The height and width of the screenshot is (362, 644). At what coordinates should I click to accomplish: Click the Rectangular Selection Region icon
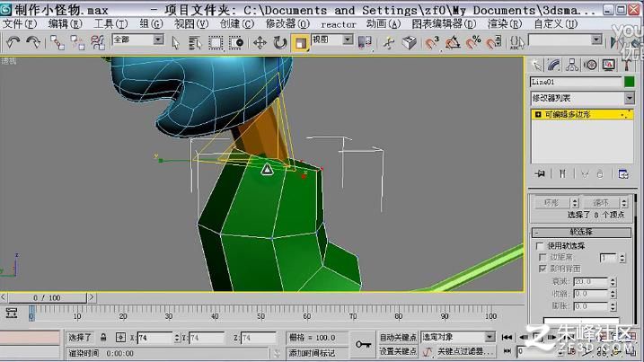coord(216,43)
